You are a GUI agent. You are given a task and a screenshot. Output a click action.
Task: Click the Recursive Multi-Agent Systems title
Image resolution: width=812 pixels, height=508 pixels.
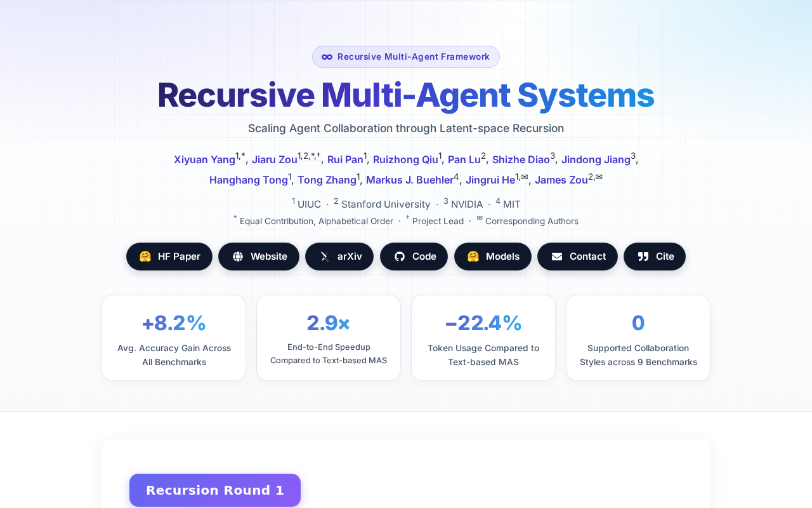point(406,95)
